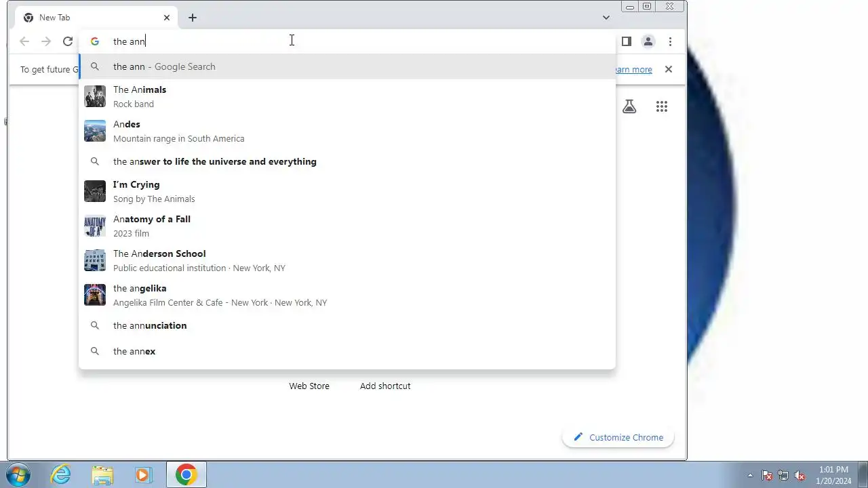Screen dimensions: 868x488
Task: Close the New Tab tab
Action: click(167, 18)
